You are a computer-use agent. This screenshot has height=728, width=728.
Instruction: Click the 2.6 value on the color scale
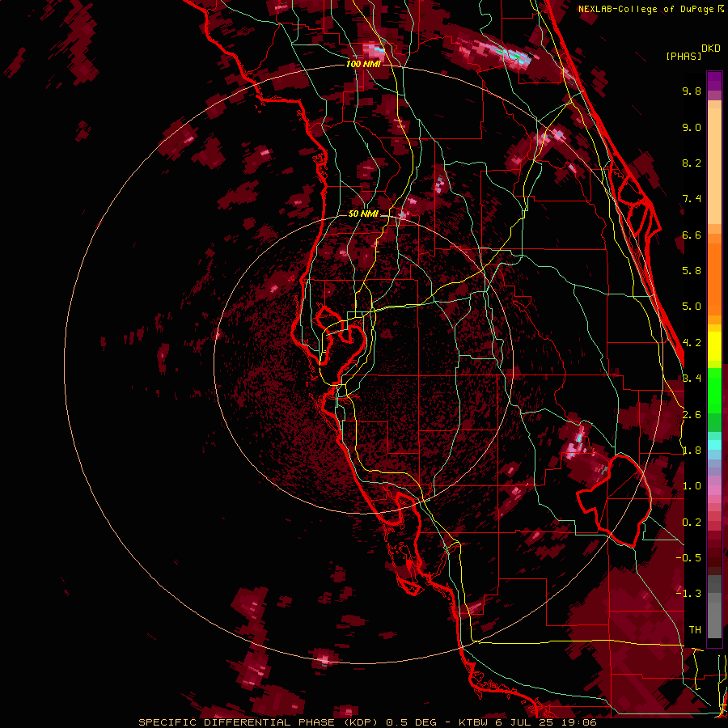(x=692, y=415)
